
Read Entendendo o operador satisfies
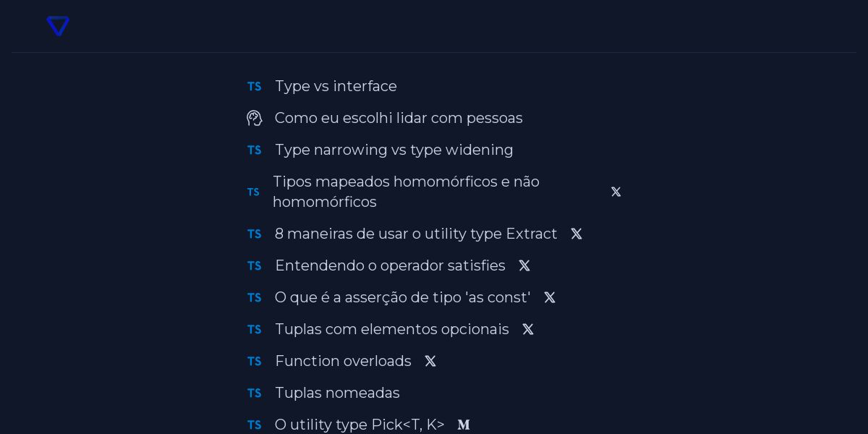point(390,265)
